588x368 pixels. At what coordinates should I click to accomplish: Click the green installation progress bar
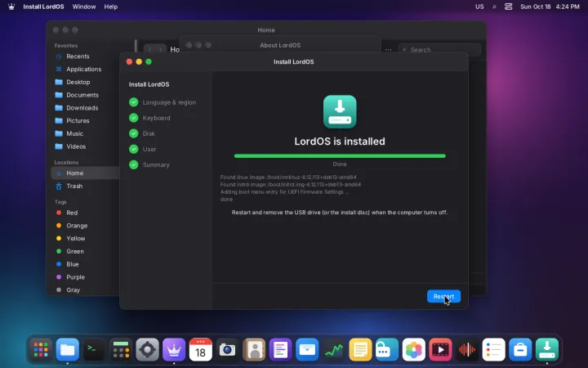(x=340, y=156)
